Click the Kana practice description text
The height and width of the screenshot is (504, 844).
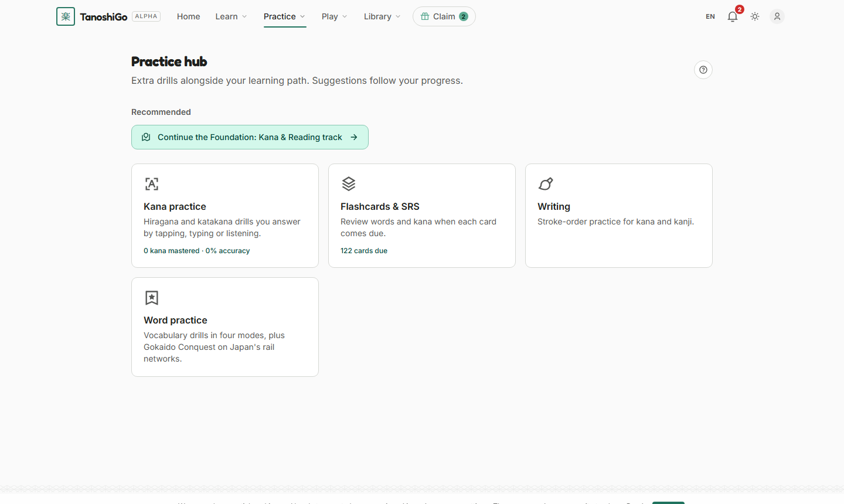tap(222, 227)
